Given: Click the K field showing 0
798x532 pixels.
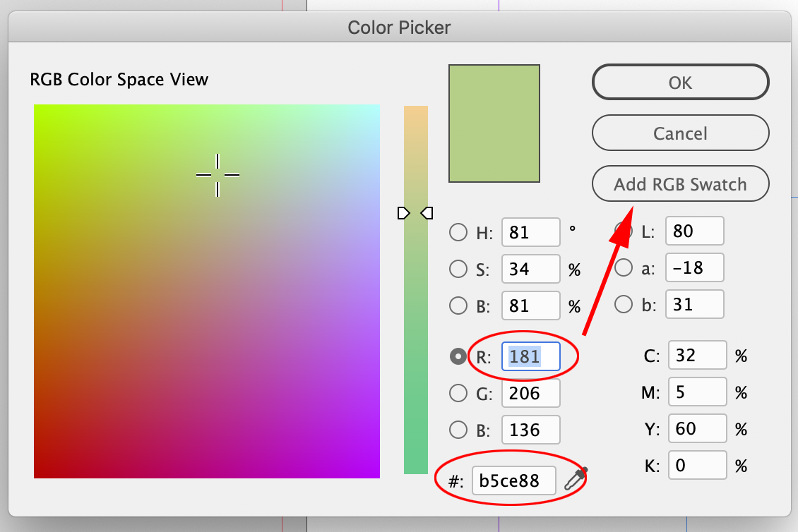Looking at the screenshot, I should point(697,465).
